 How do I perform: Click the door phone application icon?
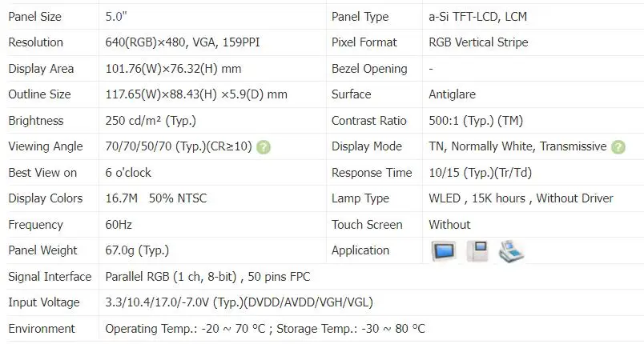[x=477, y=250]
